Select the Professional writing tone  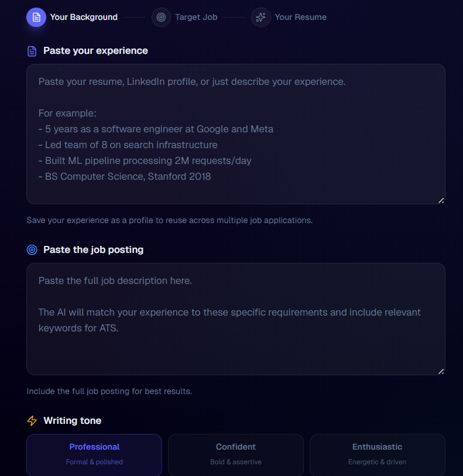[94, 454]
